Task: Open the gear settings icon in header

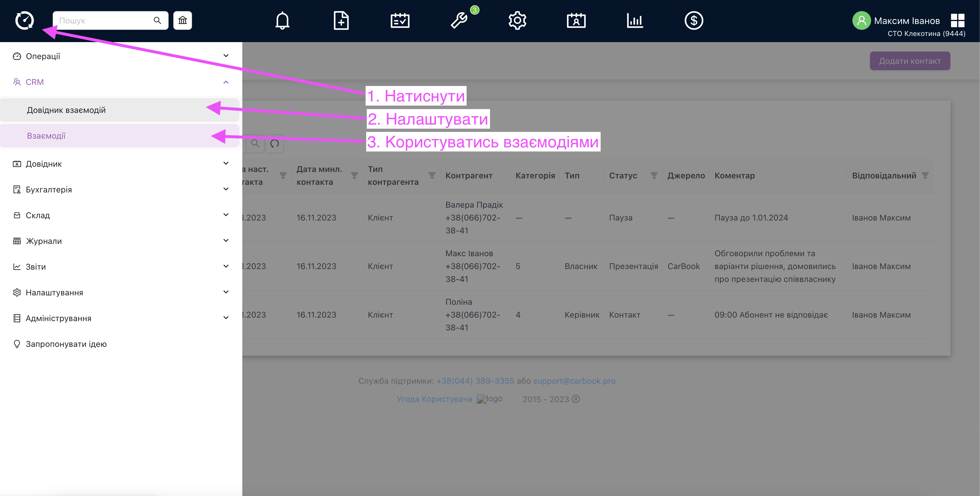Action: tap(518, 20)
